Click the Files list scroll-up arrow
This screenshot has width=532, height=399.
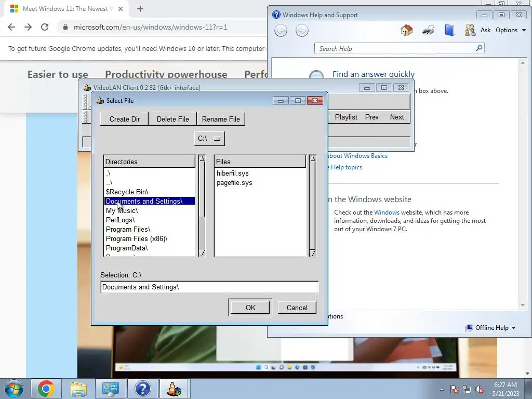pos(312,158)
